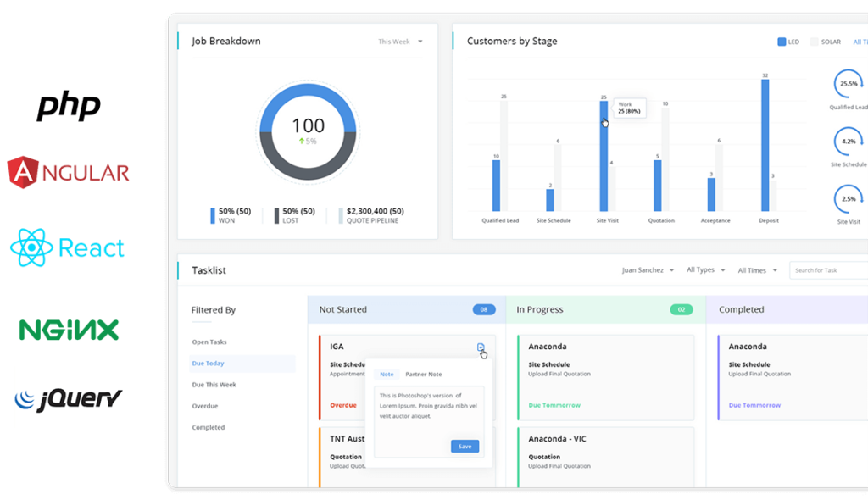868x500 pixels.
Task: Click the jQuery logo
Action: coord(69,397)
